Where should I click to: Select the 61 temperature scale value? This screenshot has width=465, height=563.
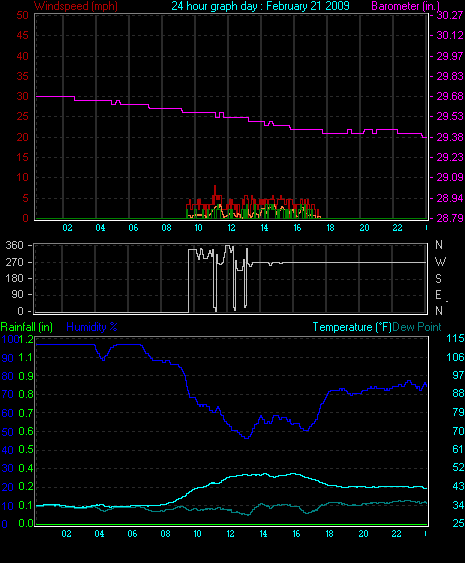[458, 449]
